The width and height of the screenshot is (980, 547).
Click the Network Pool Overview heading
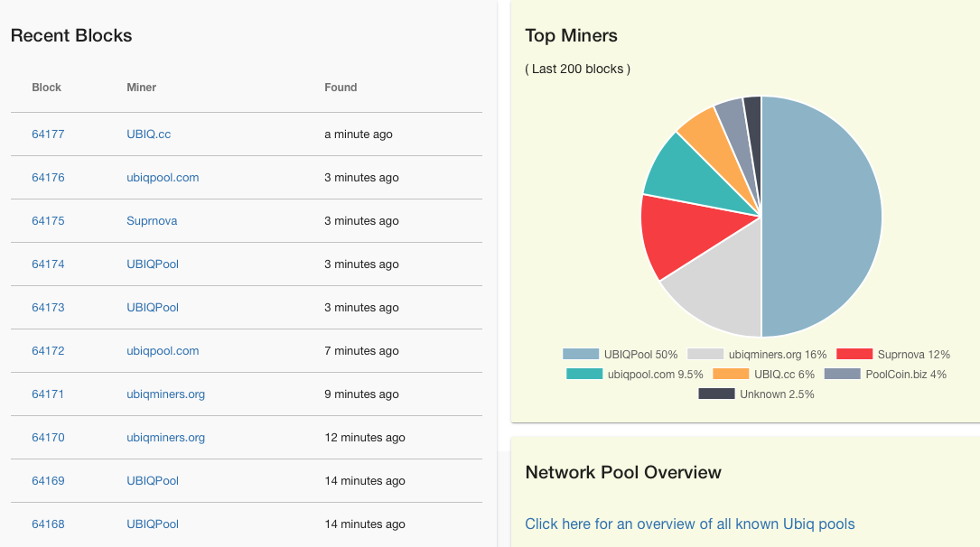[623, 472]
